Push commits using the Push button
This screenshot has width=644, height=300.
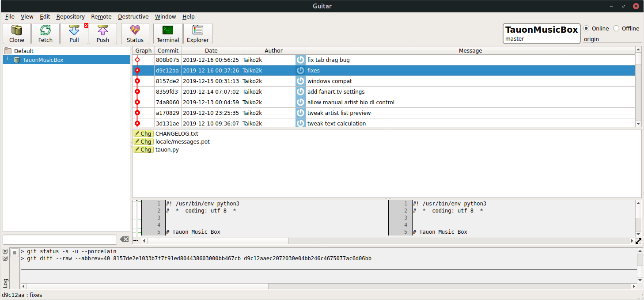[x=103, y=34]
